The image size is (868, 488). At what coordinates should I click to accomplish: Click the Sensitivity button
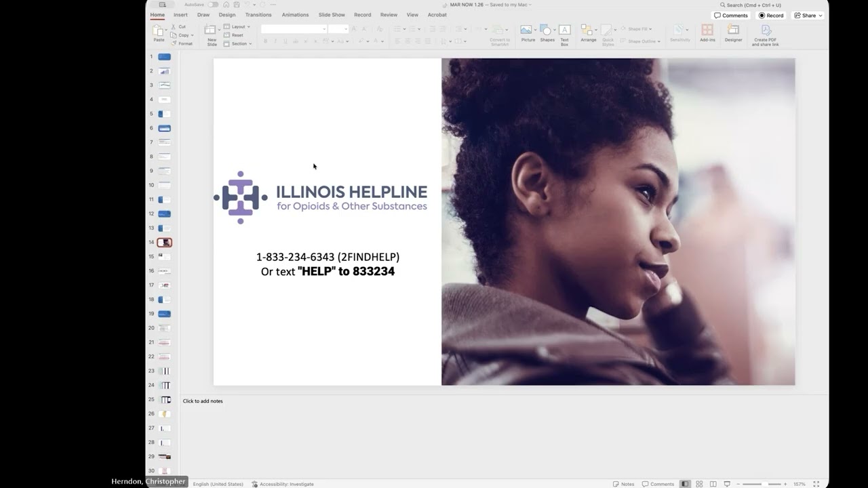click(679, 34)
